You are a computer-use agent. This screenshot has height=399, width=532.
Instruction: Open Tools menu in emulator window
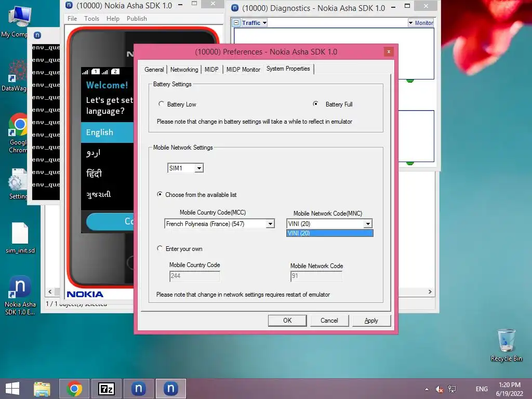[91, 19]
